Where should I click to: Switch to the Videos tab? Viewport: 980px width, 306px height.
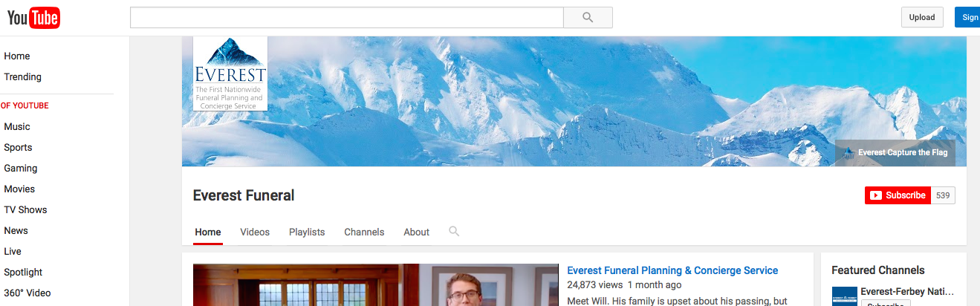(255, 232)
